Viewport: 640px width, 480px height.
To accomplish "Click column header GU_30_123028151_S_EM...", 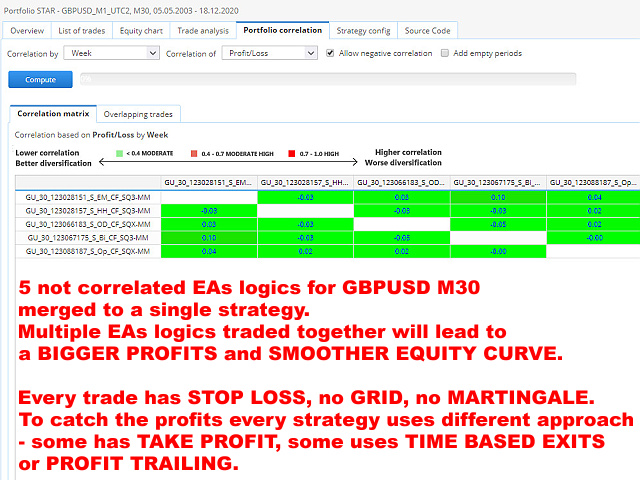I will pyautogui.click(x=209, y=182).
